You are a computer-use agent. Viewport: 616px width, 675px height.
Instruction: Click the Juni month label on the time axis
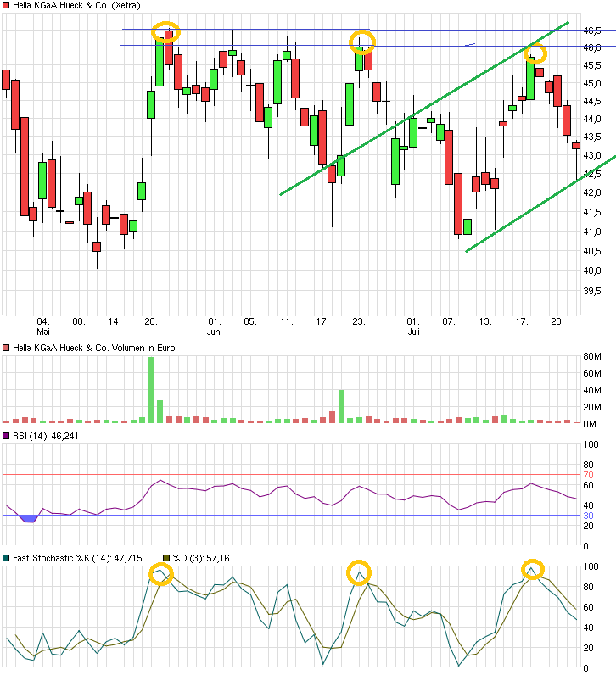click(215, 332)
